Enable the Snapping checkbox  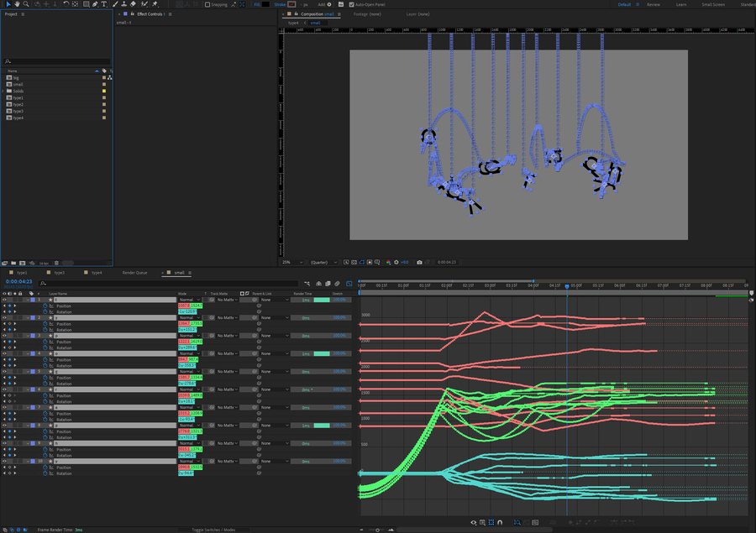point(208,4)
